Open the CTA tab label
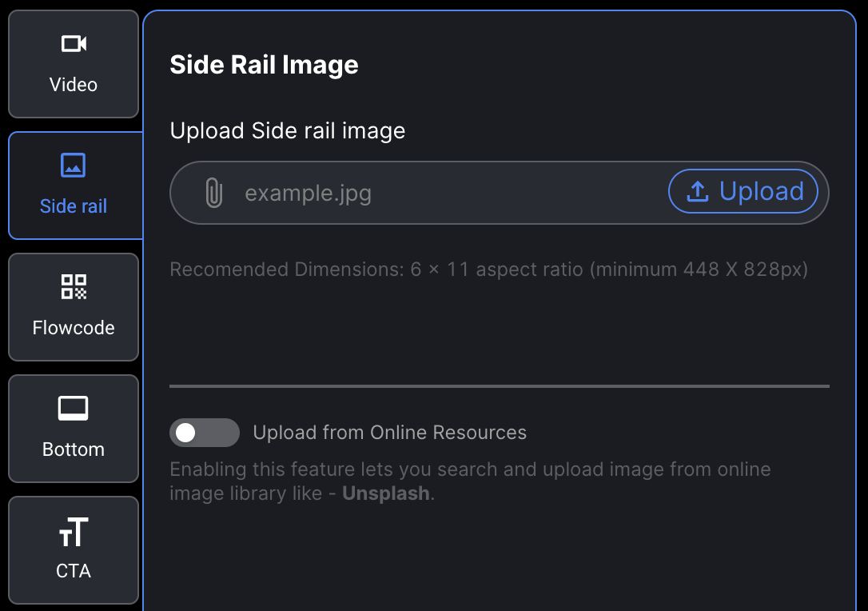 point(74,571)
